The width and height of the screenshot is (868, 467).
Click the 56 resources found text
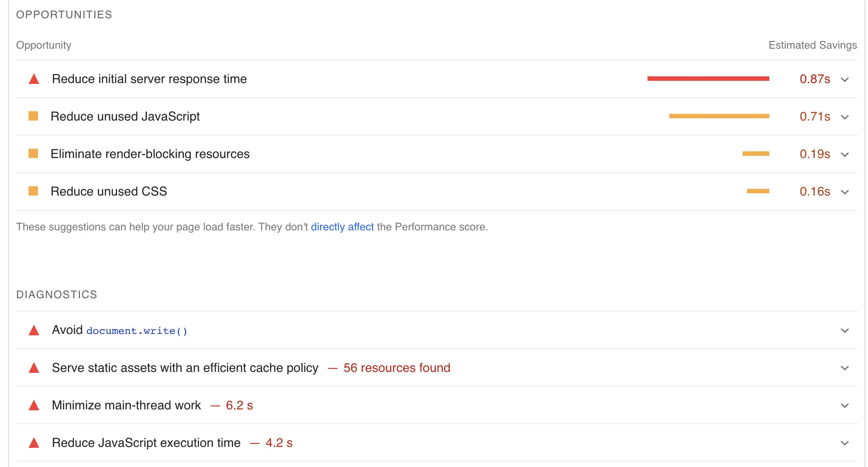[396, 367]
